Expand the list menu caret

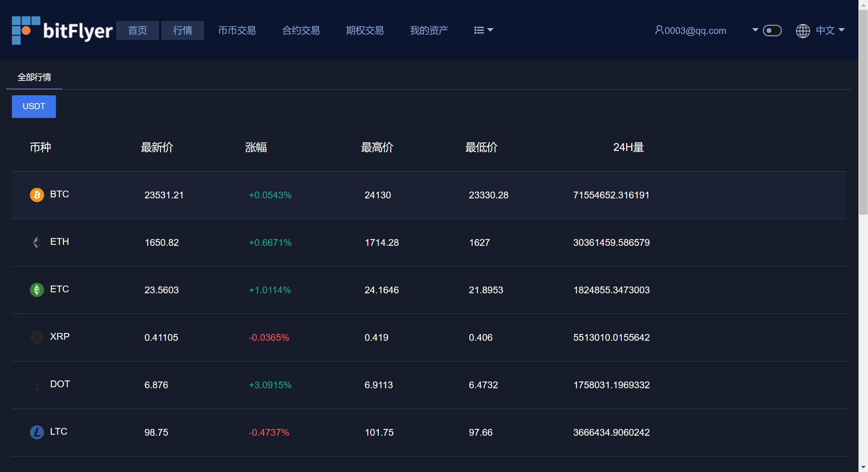click(x=490, y=30)
